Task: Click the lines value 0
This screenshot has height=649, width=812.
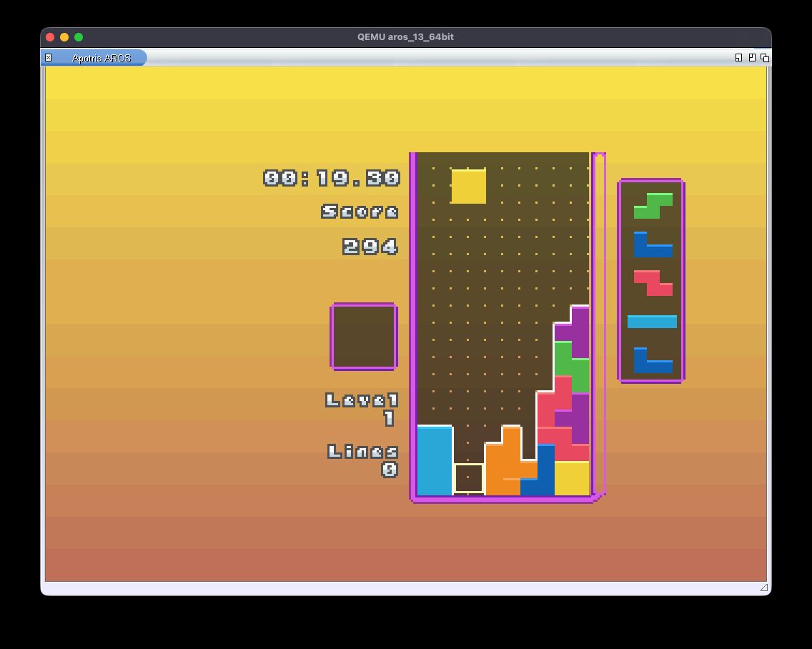Action: pyautogui.click(x=390, y=470)
